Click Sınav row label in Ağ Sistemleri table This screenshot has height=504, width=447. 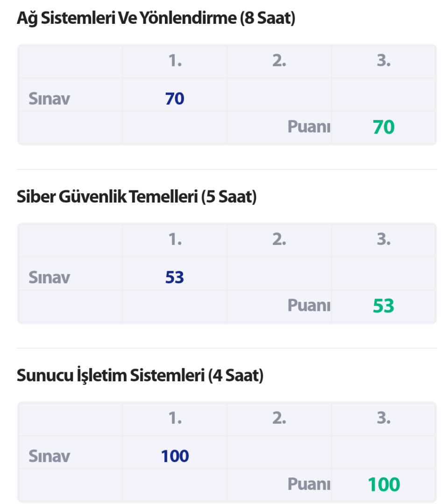[x=49, y=99]
